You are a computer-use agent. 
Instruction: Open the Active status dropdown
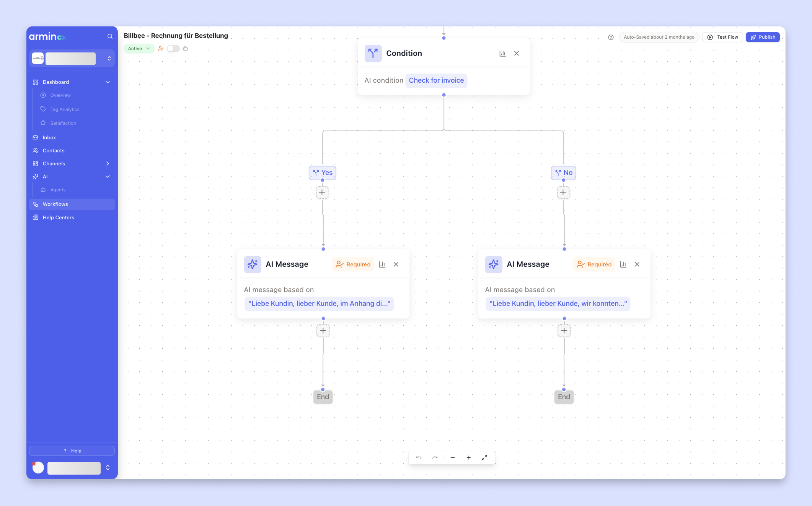pos(139,49)
